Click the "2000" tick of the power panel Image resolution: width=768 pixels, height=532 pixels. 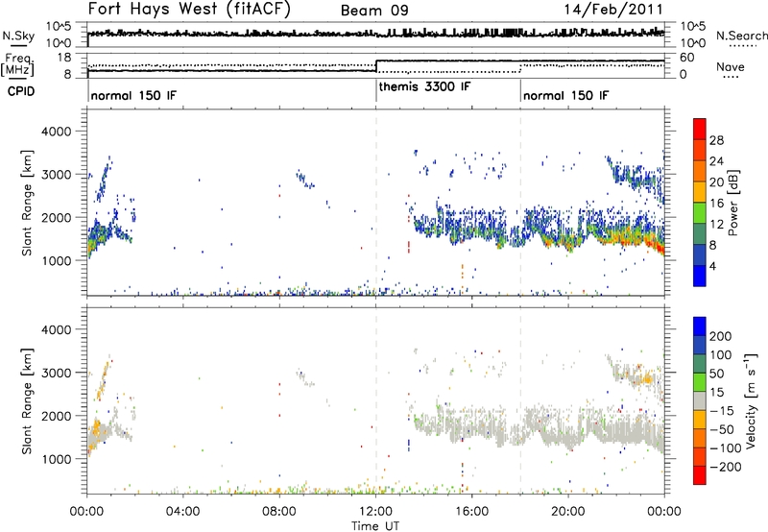point(56,217)
